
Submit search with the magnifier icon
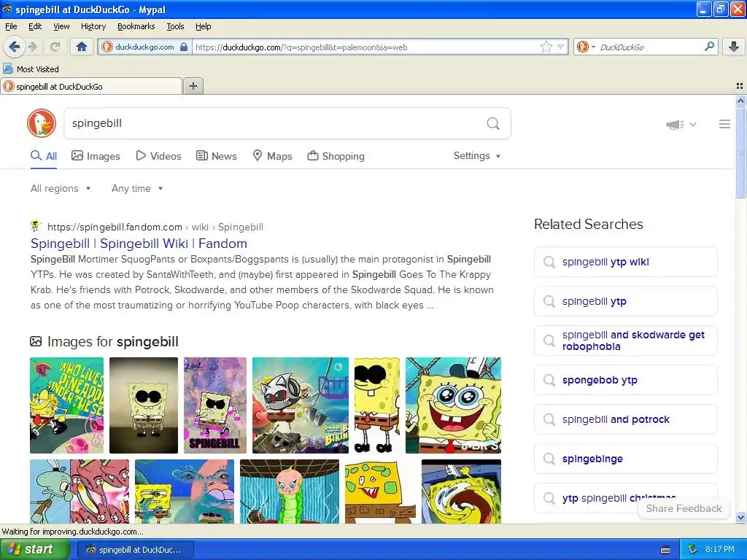click(493, 124)
